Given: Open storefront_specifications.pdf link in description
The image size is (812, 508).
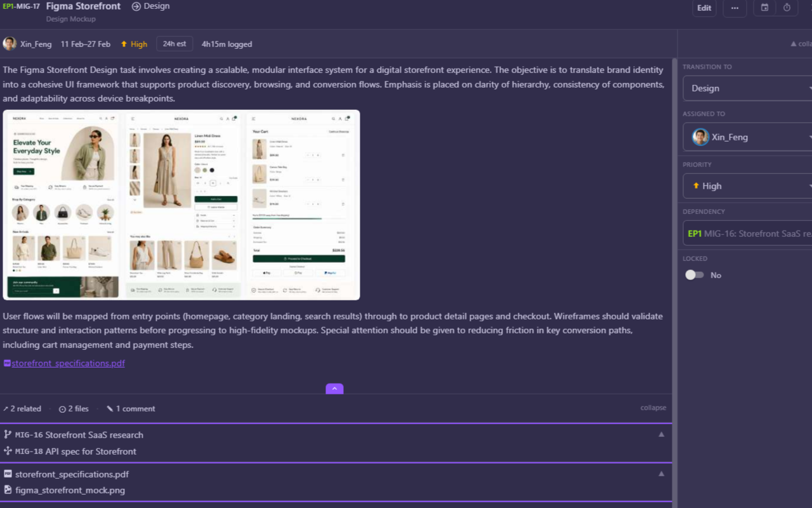Looking at the screenshot, I should pyautogui.click(x=68, y=363).
